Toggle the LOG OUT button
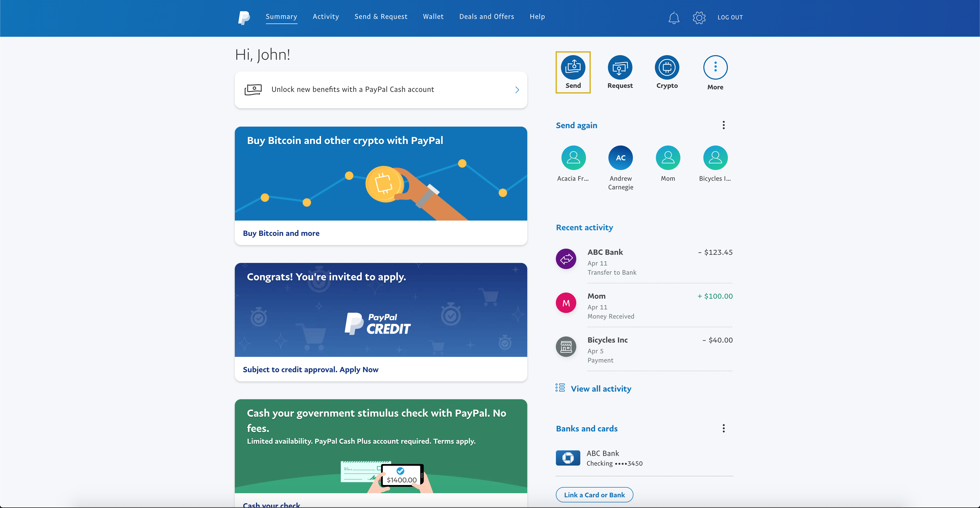 point(730,18)
